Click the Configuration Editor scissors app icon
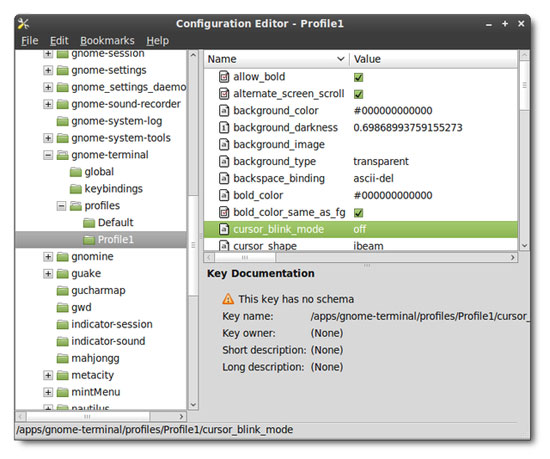 pos(24,23)
